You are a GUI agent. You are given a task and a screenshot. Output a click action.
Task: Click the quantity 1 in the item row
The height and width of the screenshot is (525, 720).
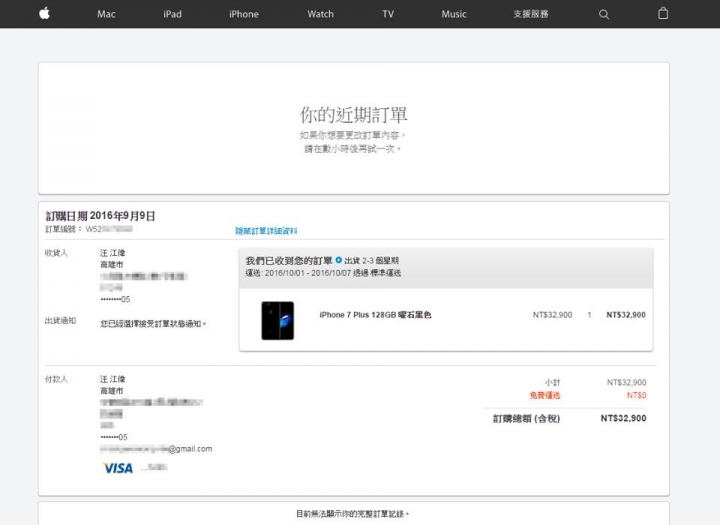click(x=589, y=315)
